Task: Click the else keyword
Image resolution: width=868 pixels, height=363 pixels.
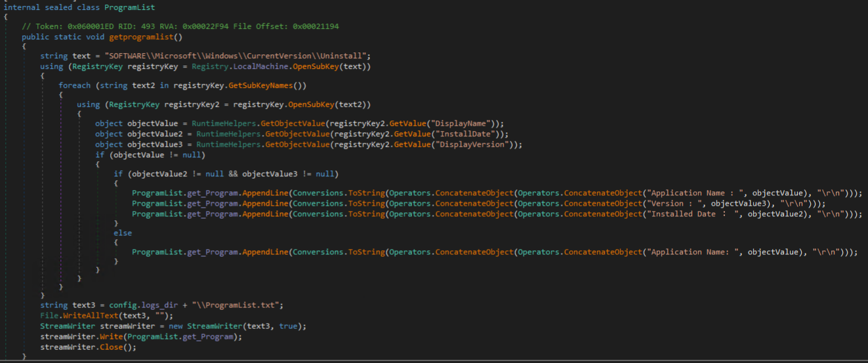Action: 123,233
